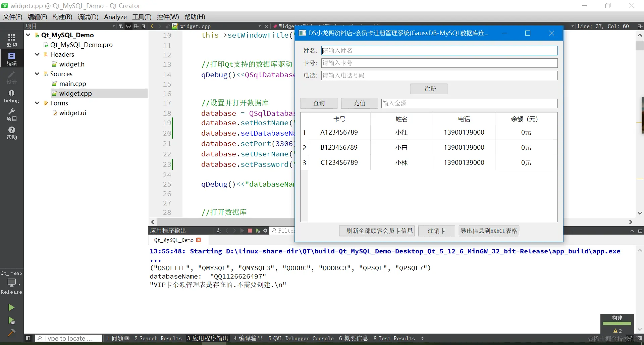This screenshot has width=644, height=345.
Task: Open the Projects (项目) mode wrench icon
Action: pos(12,114)
